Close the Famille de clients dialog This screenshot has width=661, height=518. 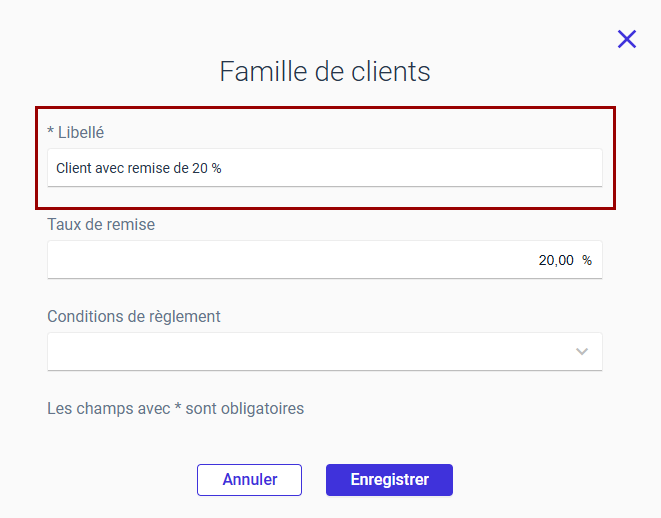[x=627, y=39]
